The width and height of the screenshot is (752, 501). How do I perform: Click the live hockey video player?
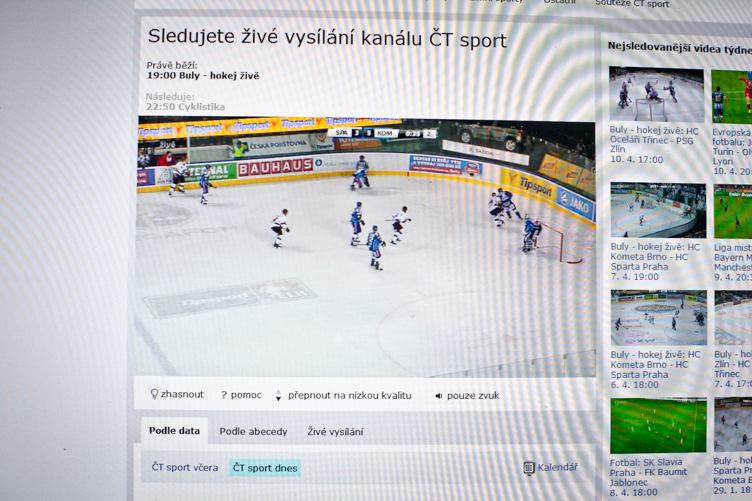(366, 246)
